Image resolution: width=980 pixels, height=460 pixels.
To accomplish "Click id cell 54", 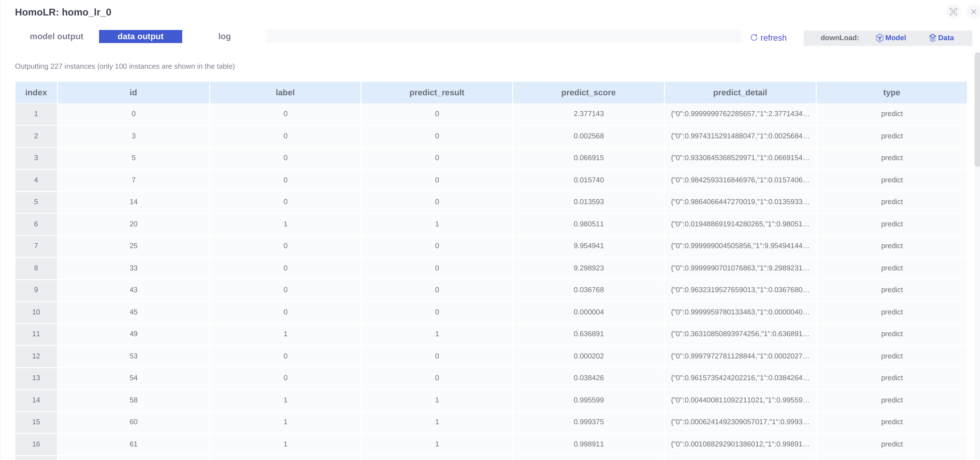I will pyautogui.click(x=133, y=378).
